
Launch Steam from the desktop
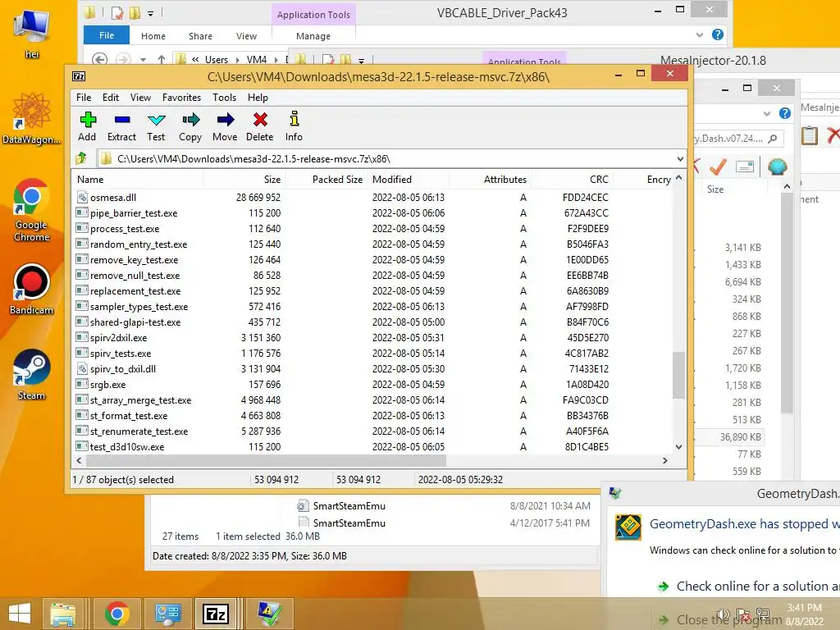pos(32,374)
